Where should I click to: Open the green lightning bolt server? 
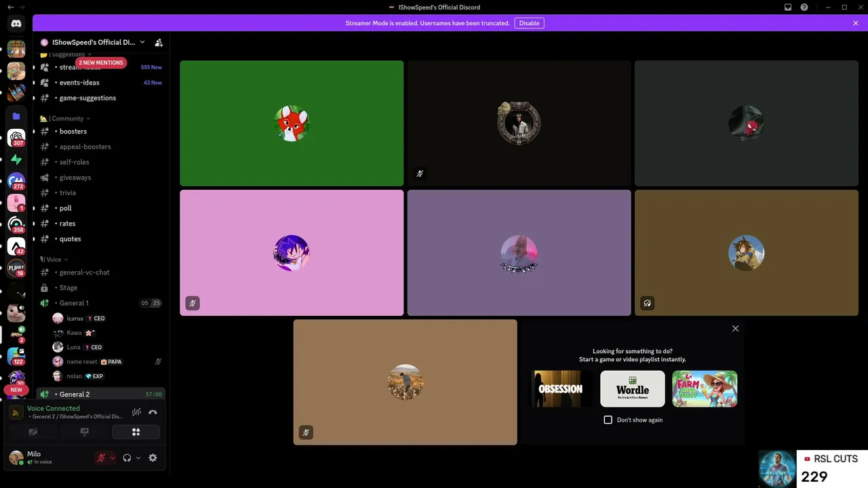(16, 159)
